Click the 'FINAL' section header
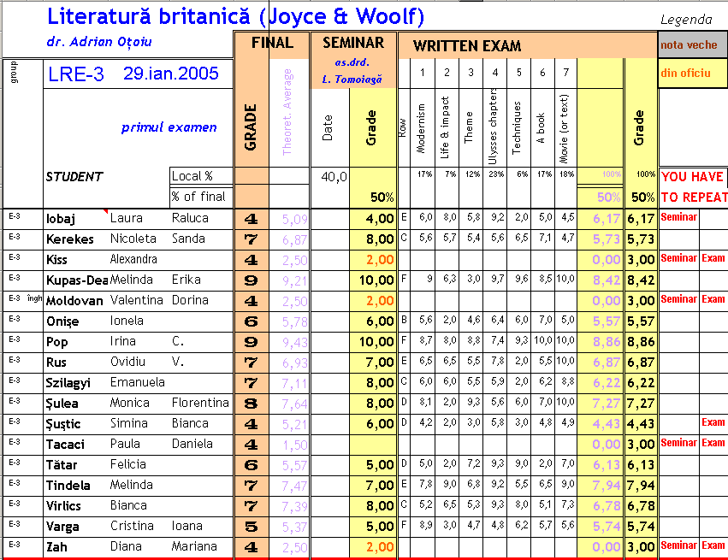 tap(272, 43)
